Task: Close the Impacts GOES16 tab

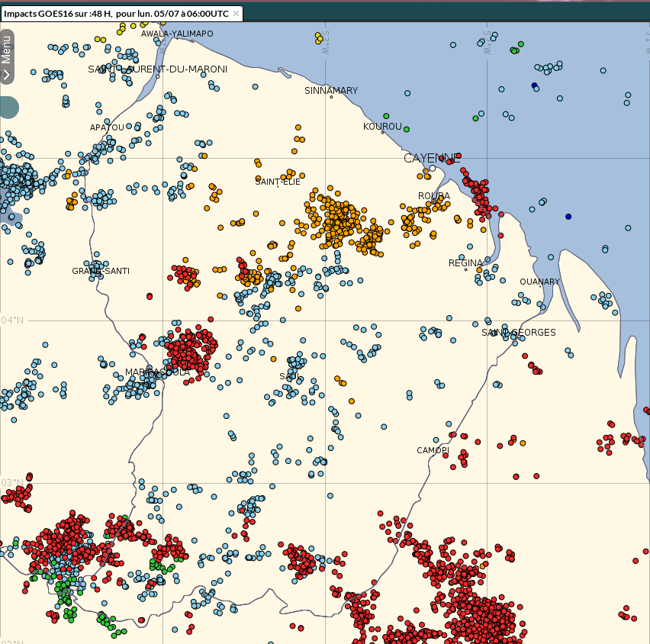Action: pos(236,14)
